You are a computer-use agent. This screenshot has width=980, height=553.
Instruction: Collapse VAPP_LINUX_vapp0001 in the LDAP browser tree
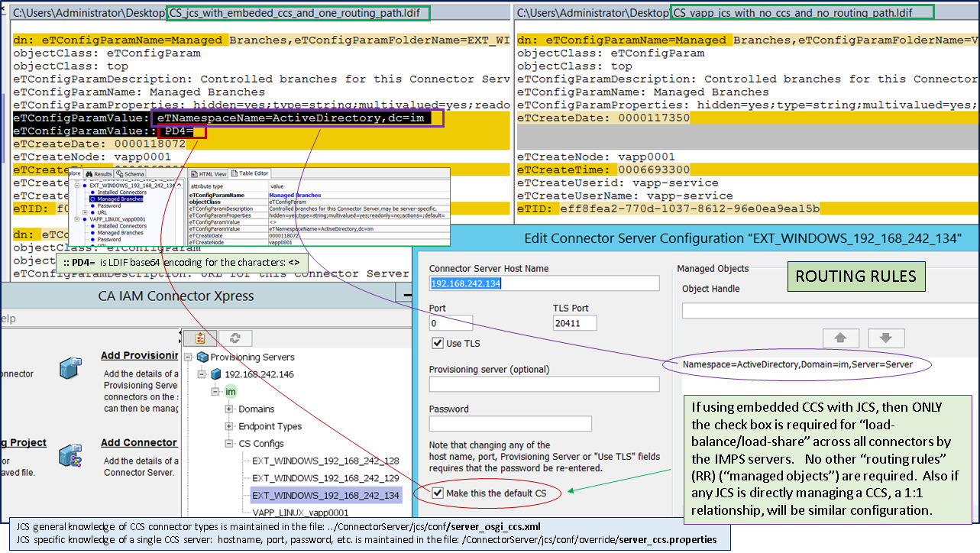click(x=76, y=219)
